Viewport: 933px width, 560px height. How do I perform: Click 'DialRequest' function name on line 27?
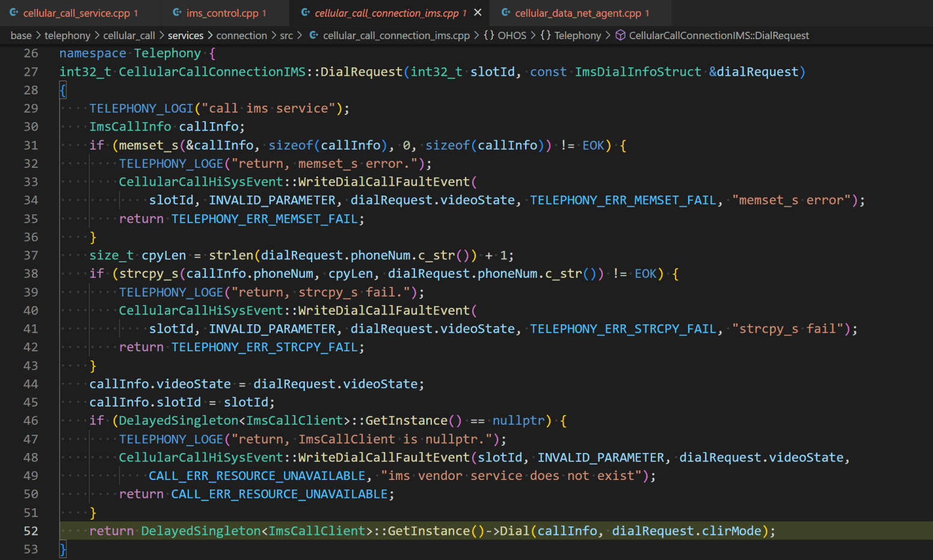(361, 72)
